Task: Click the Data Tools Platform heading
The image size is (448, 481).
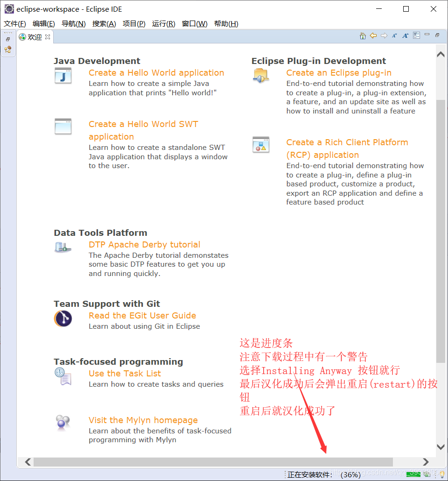Action: [x=100, y=233]
